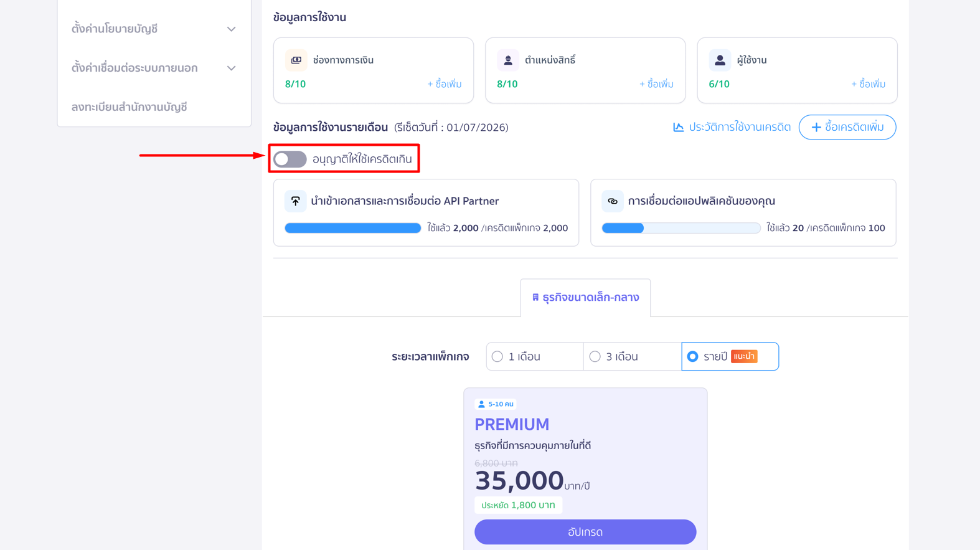This screenshot has width=980, height=550.
Task: Click the 5-10 คน user badge icon
Action: [x=481, y=404]
